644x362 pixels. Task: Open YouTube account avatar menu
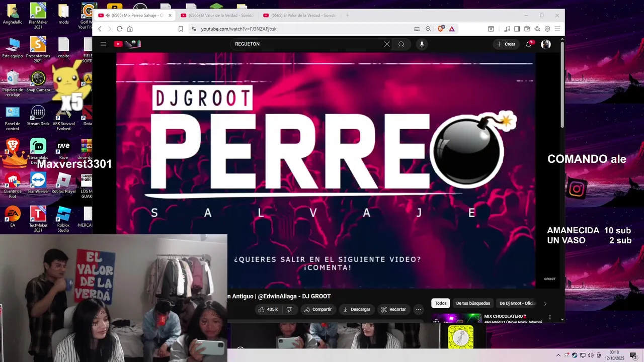point(546,44)
